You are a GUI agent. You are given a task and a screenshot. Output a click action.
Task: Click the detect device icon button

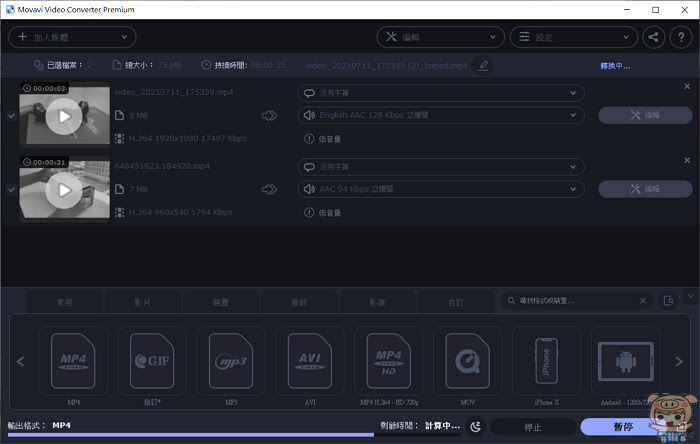point(668,301)
